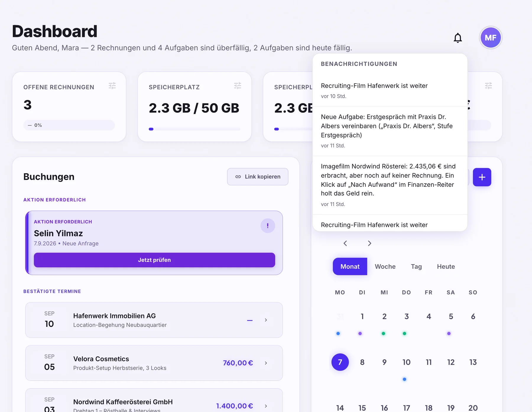Click green event dot under day 2
Image resolution: width=532 pixels, height=412 pixels.
coord(383,333)
